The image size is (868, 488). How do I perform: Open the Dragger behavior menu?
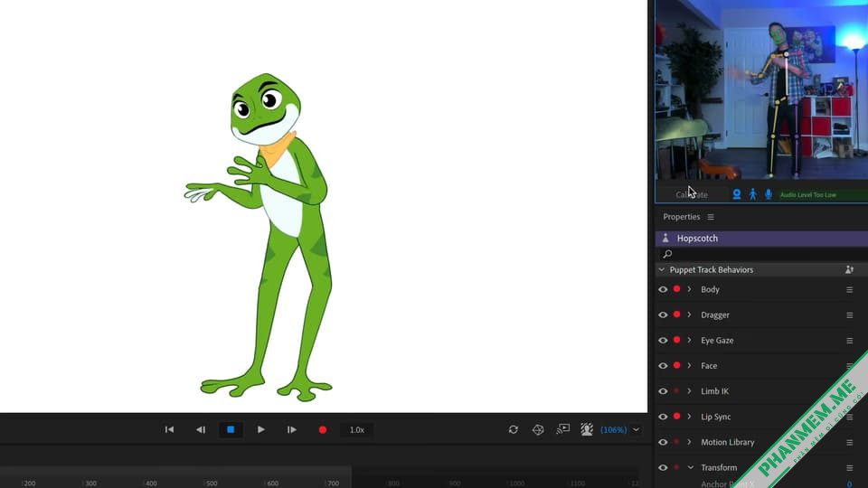849,315
